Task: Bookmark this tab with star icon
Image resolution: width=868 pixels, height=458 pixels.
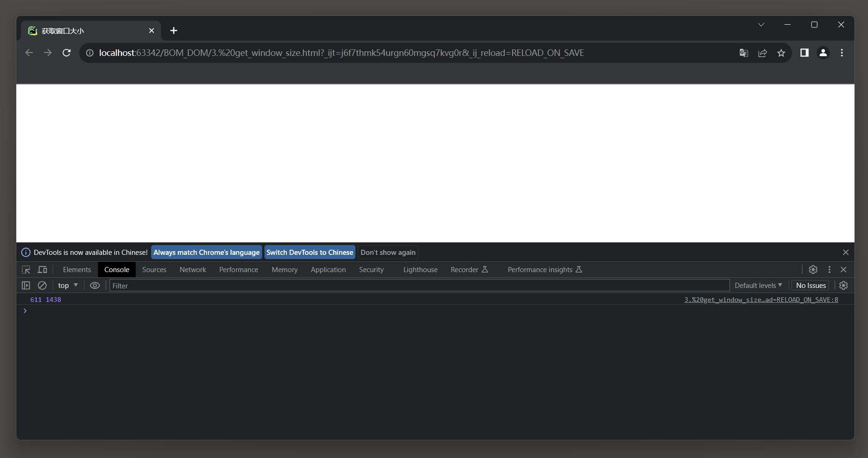Action: [781, 53]
